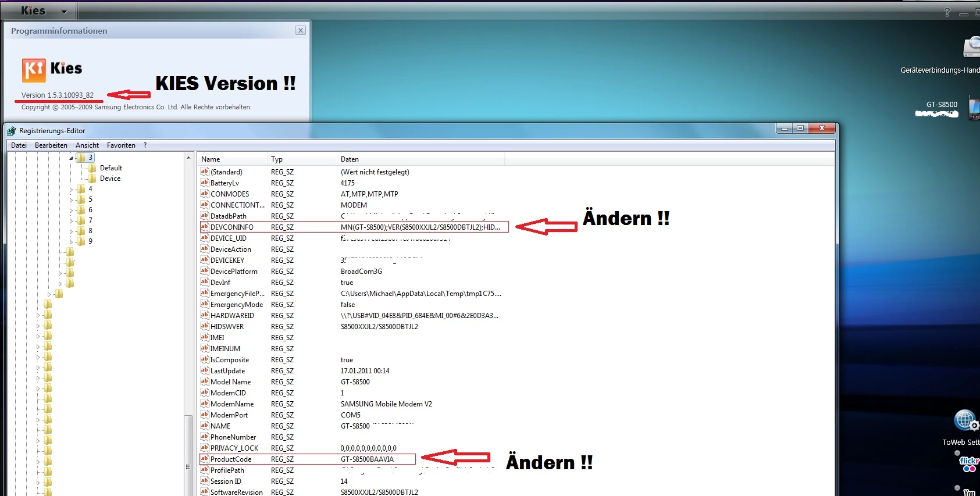Click the COM5 data value
The image size is (980, 496).
[x=351, y=415]
